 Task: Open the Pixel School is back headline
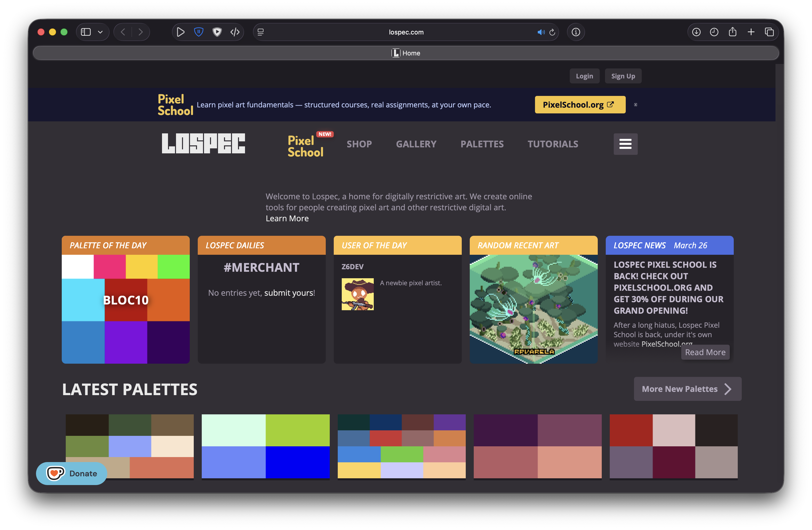(x=669, y=288)
